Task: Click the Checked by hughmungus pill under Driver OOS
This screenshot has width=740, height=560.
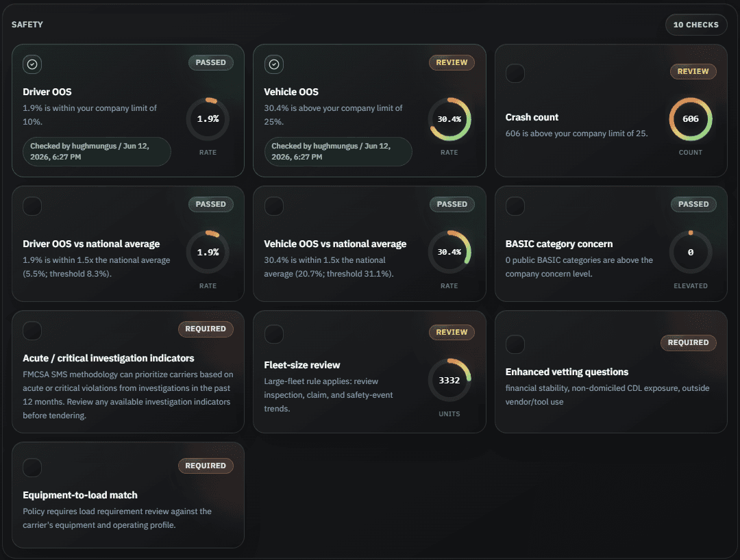Action: (97, 152)
